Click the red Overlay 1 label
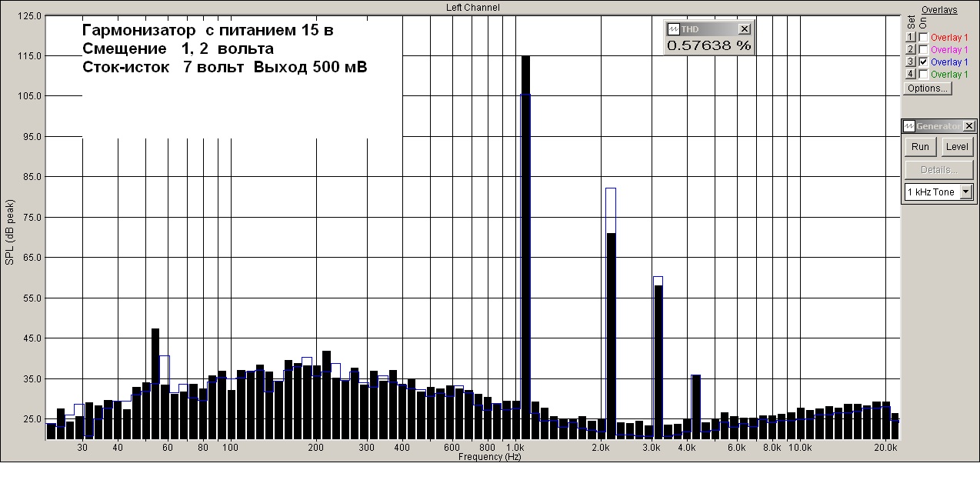 click(949, 37)
